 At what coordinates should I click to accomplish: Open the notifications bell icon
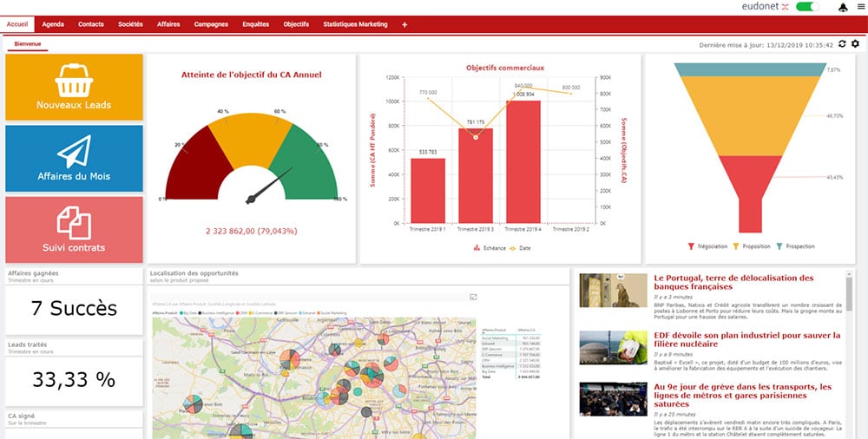(843, 7)
